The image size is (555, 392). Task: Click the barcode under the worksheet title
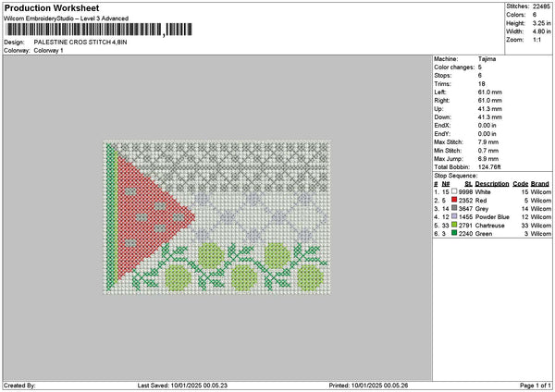tap(99, 30)
